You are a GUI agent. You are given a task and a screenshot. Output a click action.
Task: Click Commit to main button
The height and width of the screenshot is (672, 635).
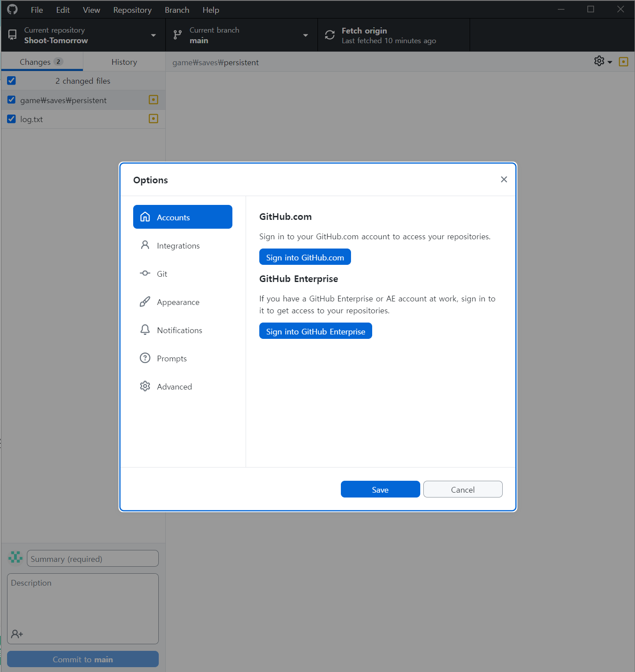pos(83,659)
